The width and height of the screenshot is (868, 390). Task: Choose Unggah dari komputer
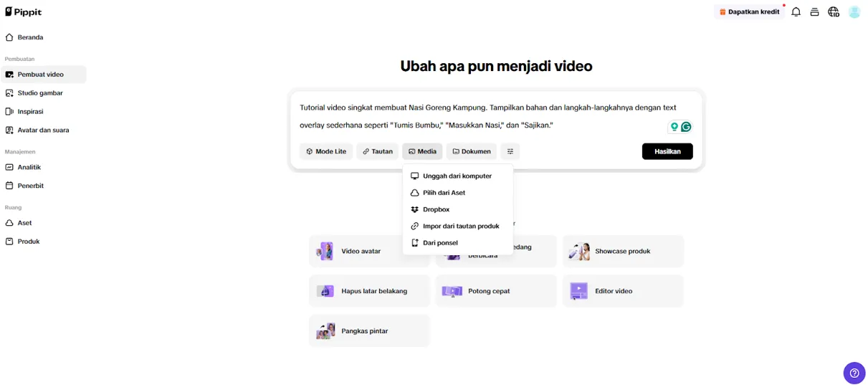(x=457, y=176)
